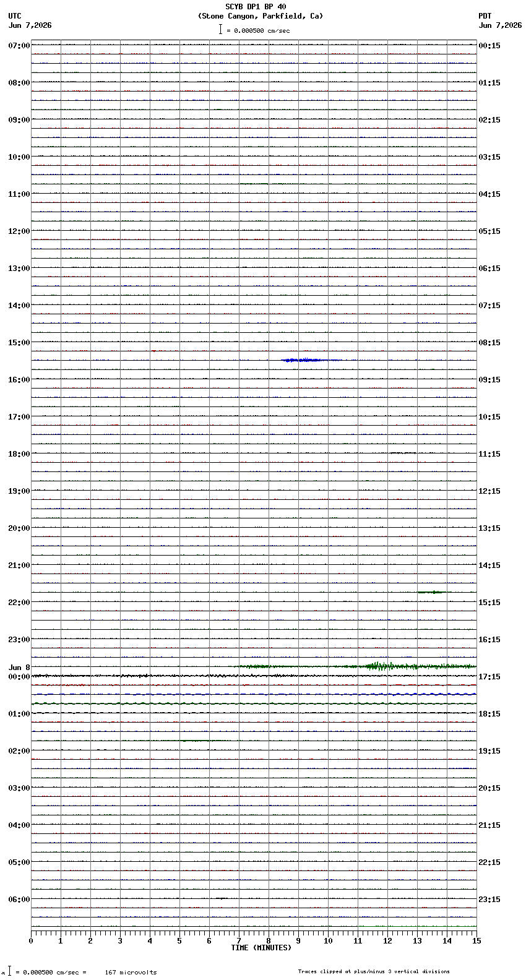The width and height of the screenshot is (526, 980).
Task: Click the 04:15 PDT row label
Action: pos(489,194)
